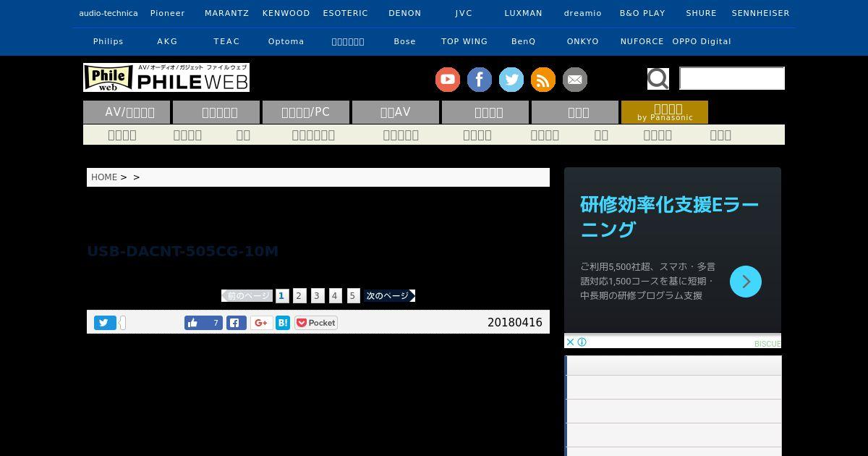Click the magnifying glass search icon
Screen dimensions: 868x456
(x=658, y=78)
